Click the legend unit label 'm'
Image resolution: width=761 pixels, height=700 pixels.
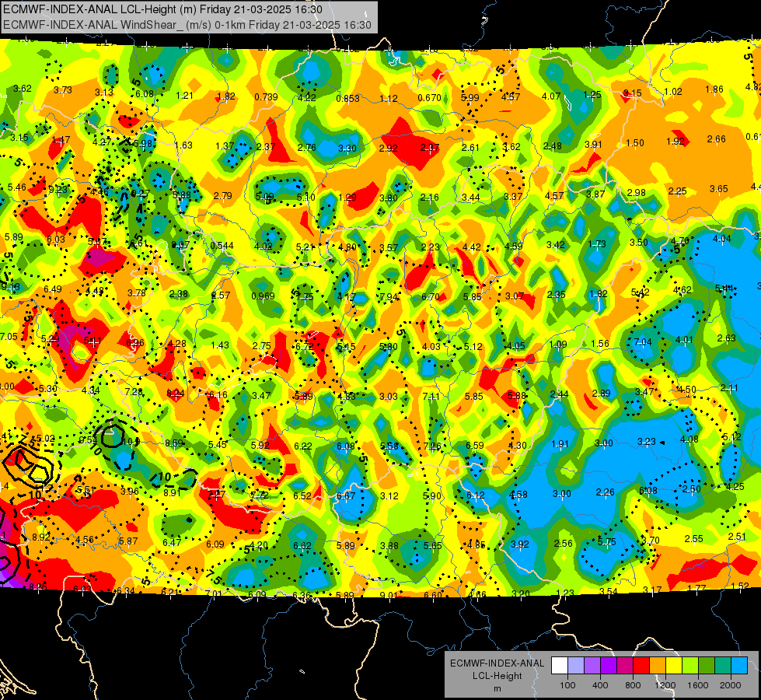click(x=497, y=689)
